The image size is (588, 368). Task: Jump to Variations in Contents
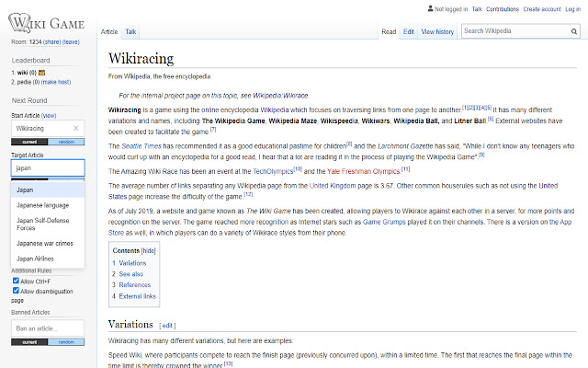132,263
